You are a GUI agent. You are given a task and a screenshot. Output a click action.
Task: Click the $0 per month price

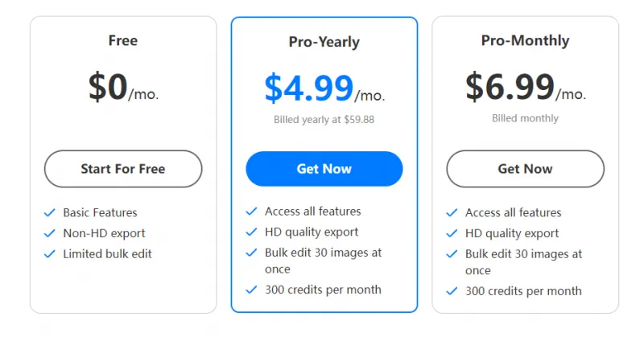[122, 87]
